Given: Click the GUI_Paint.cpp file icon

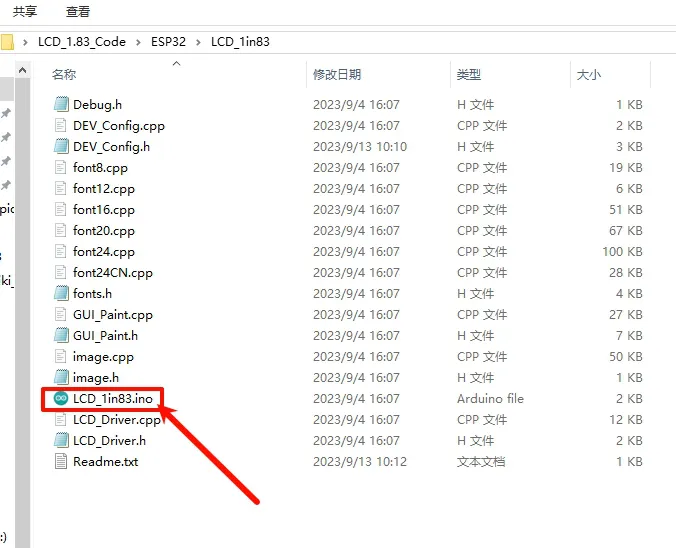Looking at the screenshot, I should [61, 314].
